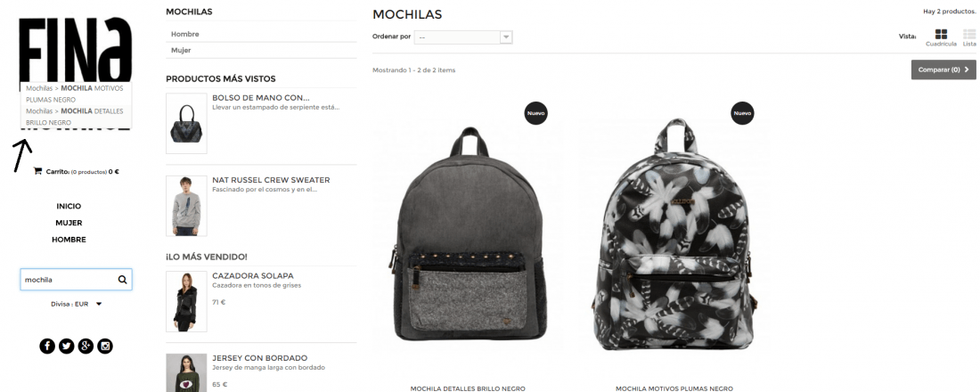The image size is (980, 392).
Task: Click the Comparar (0) button
Action: point(943,69)
